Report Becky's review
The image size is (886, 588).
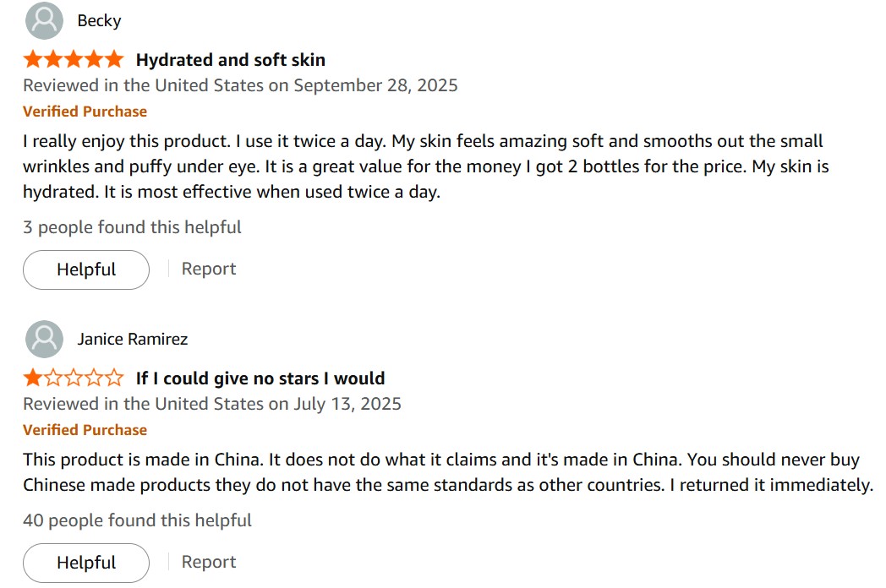[209, 269]
